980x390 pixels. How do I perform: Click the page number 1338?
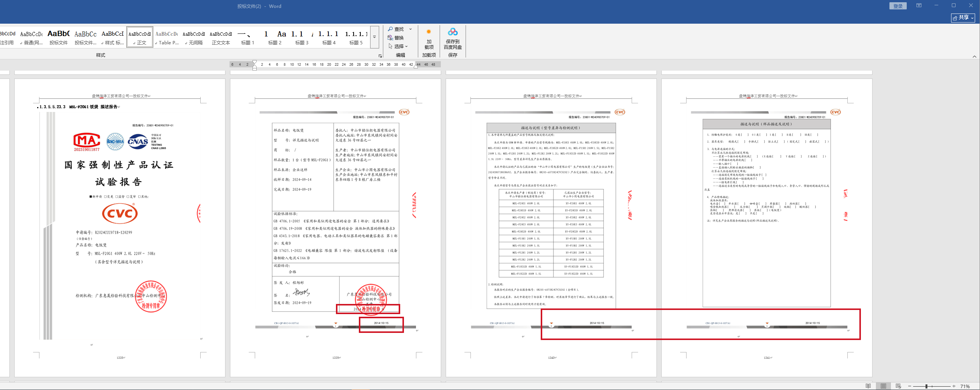120,358
